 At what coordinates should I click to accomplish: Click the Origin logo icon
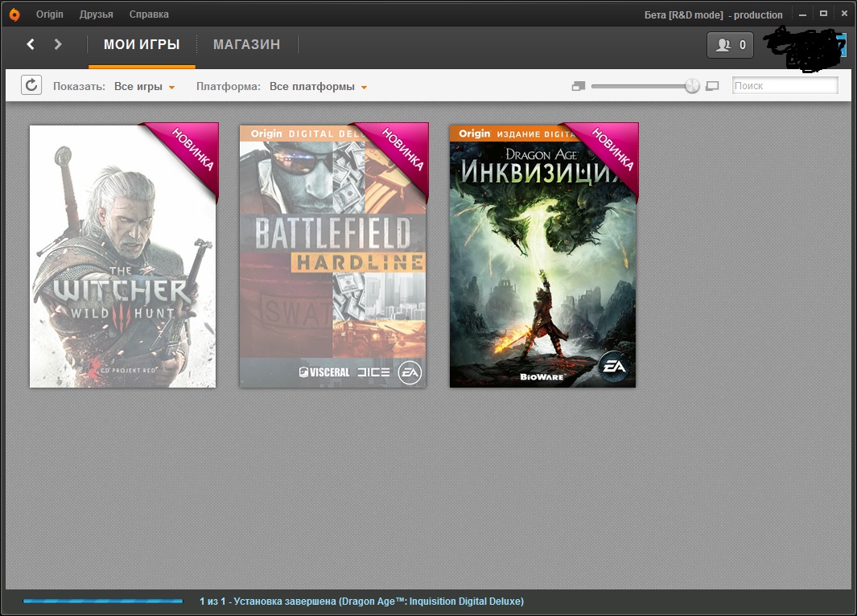coord(14,14)
